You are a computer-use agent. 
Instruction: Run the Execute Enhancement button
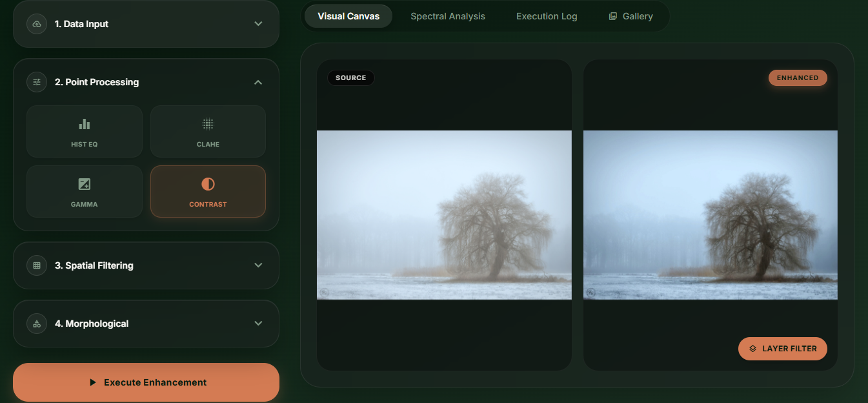click(x=146, y=382)
